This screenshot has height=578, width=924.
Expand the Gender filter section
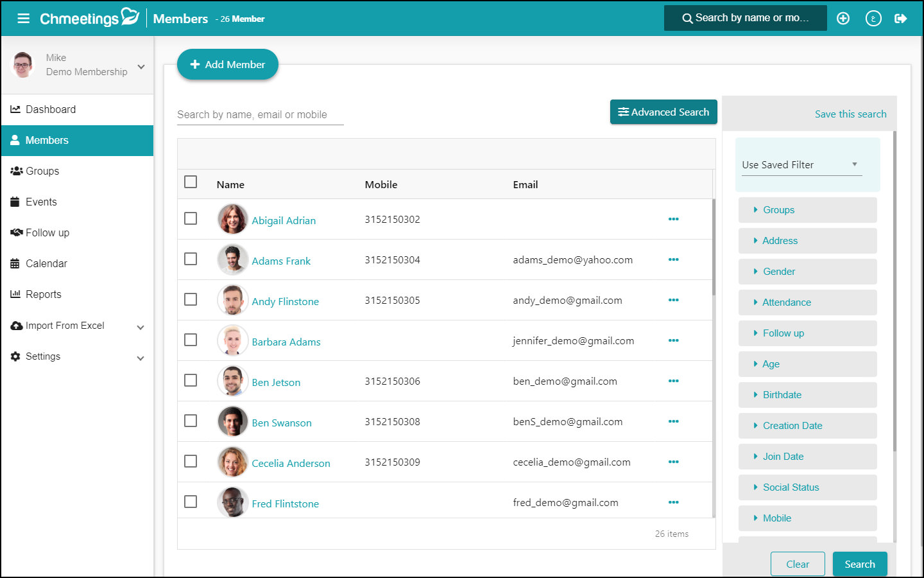tap(807, 272)
